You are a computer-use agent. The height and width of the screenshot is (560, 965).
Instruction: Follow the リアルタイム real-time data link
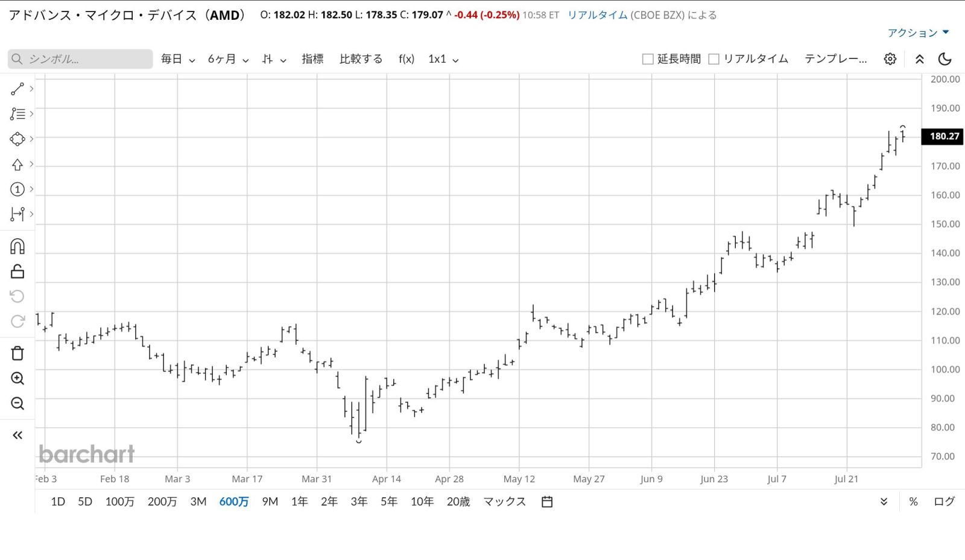pos(598,15)
